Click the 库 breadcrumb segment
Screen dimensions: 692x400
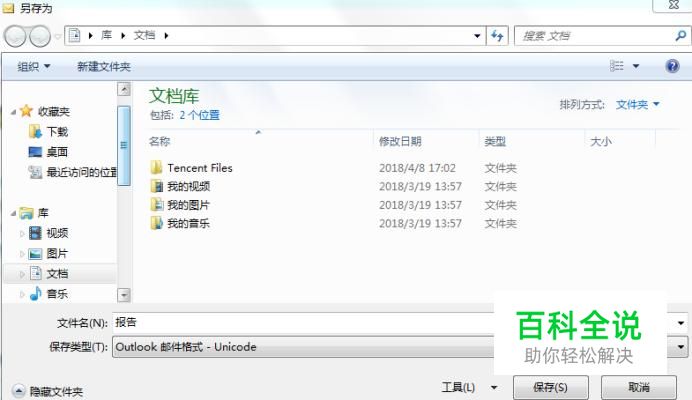106,35
